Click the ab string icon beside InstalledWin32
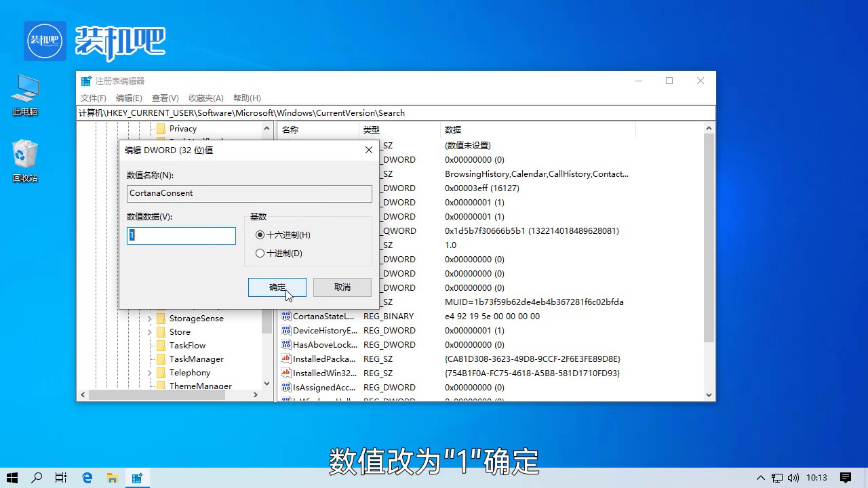 coord(286,373)
